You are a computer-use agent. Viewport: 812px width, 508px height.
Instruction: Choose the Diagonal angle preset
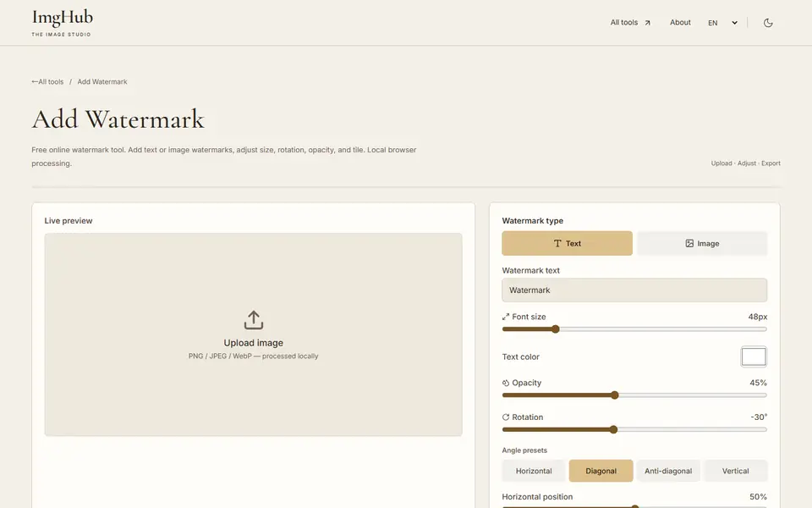coord(601,471)
